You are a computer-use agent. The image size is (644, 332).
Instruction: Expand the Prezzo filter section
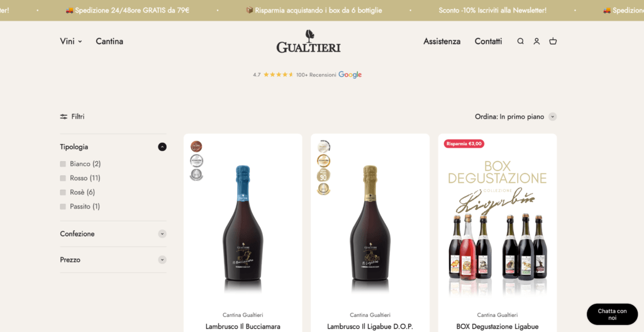[162, 260]
